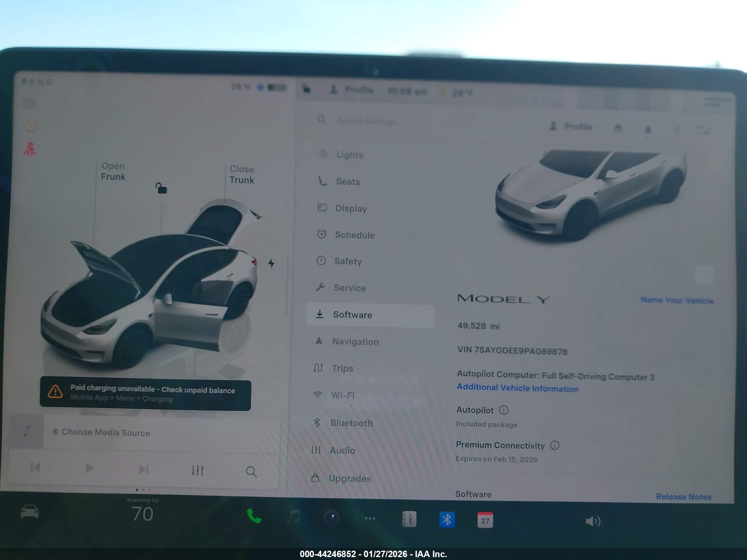Image resolution: width=747 pixels, height=560 pixels.
Task: Tap the media search magnifier icon
Action: 251,472
